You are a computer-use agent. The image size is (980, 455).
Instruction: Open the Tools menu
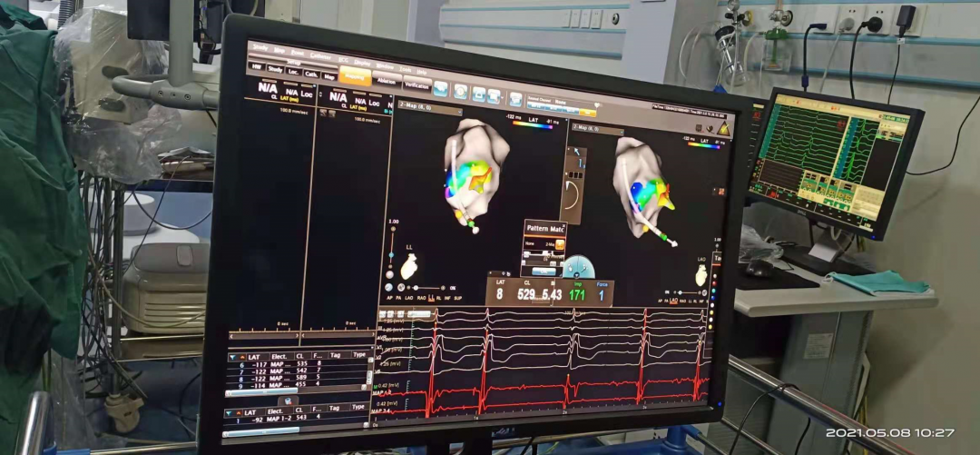pos(405,69)
